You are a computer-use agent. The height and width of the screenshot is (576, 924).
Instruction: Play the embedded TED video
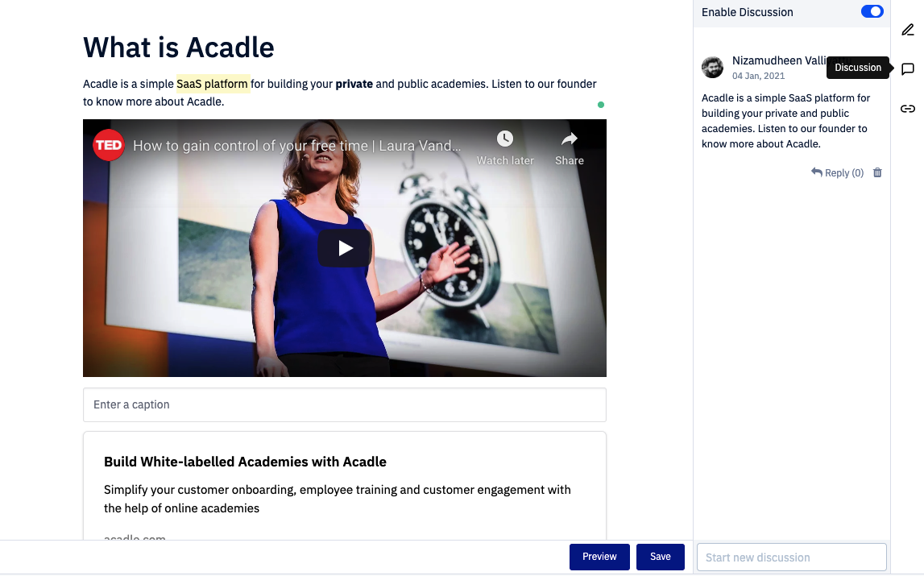(x=345, y=248)
